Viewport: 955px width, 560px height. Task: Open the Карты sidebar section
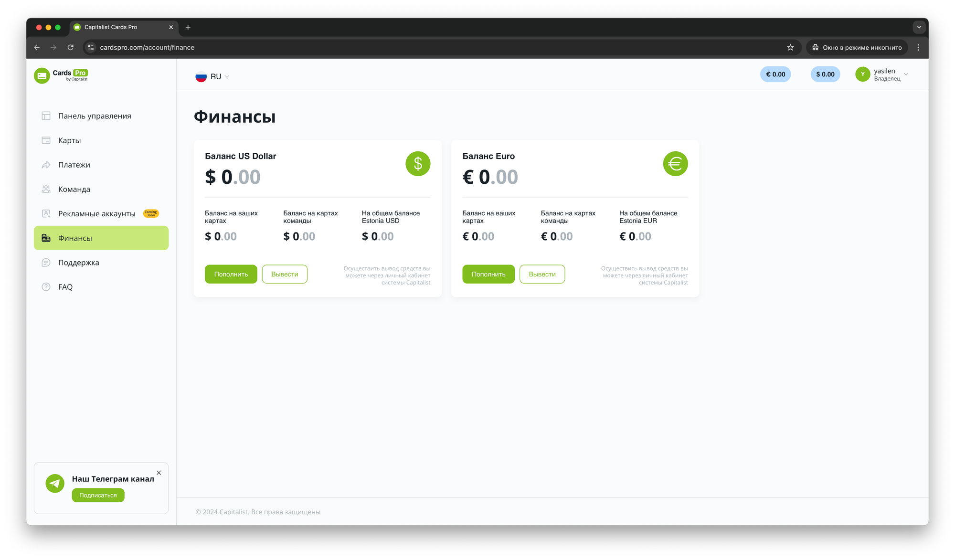click(70, 140)
